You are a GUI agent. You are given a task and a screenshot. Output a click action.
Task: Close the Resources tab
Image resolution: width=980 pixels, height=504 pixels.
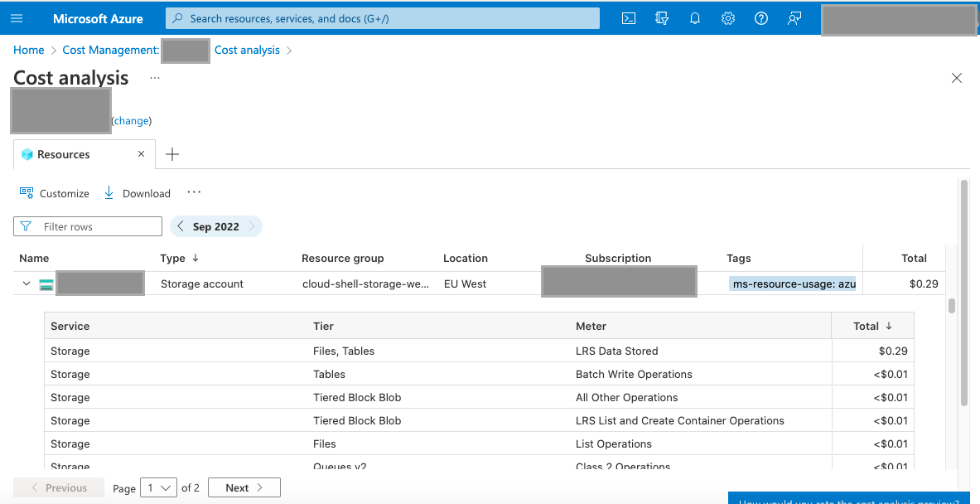click(142, 154)
